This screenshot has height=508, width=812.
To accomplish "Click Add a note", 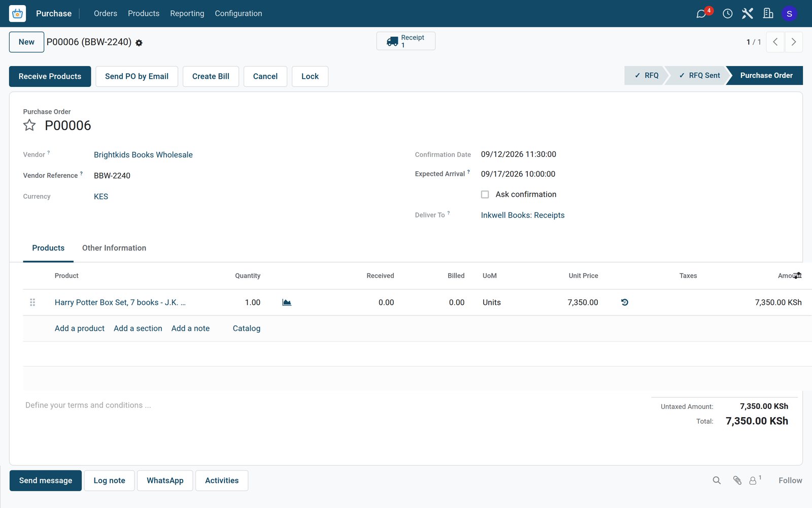I will point(190,329).
